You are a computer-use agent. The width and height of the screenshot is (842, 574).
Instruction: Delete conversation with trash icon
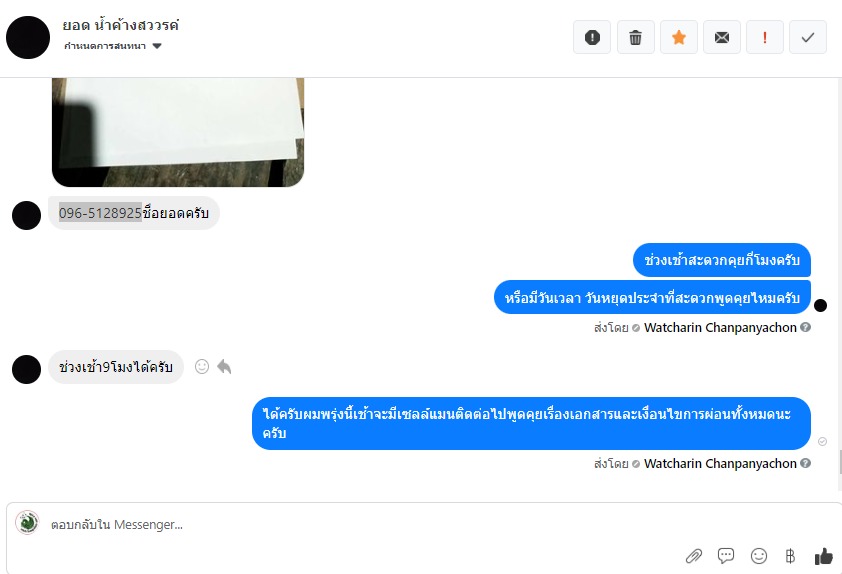pyautogui.click(x=635, y=37)
